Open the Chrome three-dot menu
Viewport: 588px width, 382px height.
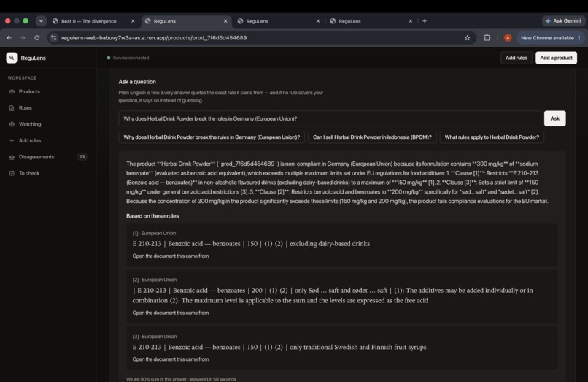tap(579, 37)
